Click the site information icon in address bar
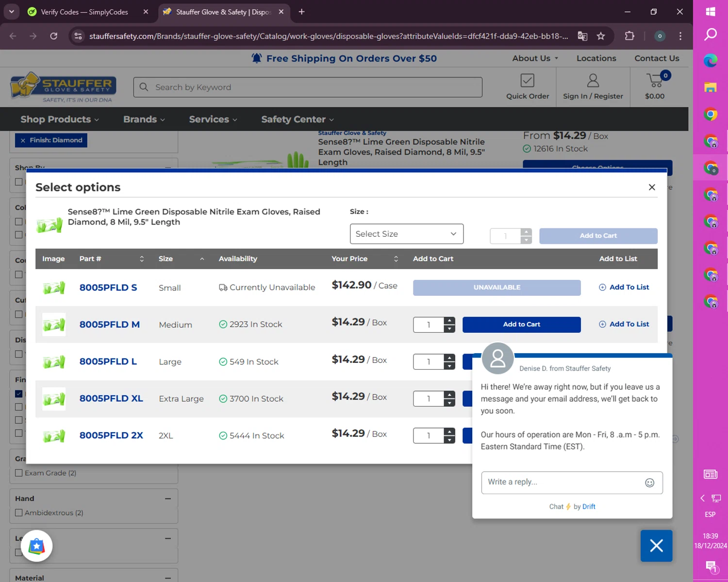The image size is (728, 582). click(x=78, y=36)
